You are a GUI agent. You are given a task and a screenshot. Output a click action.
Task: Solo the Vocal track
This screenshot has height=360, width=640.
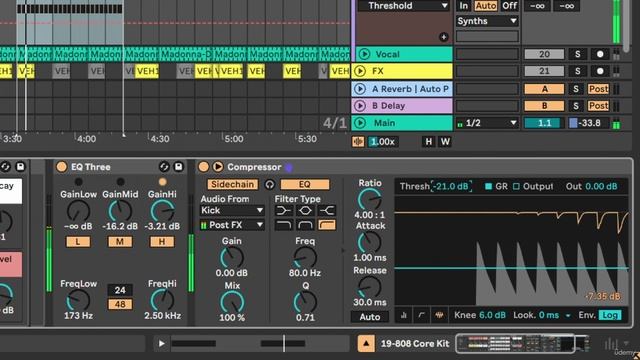(x=578, y=54)
